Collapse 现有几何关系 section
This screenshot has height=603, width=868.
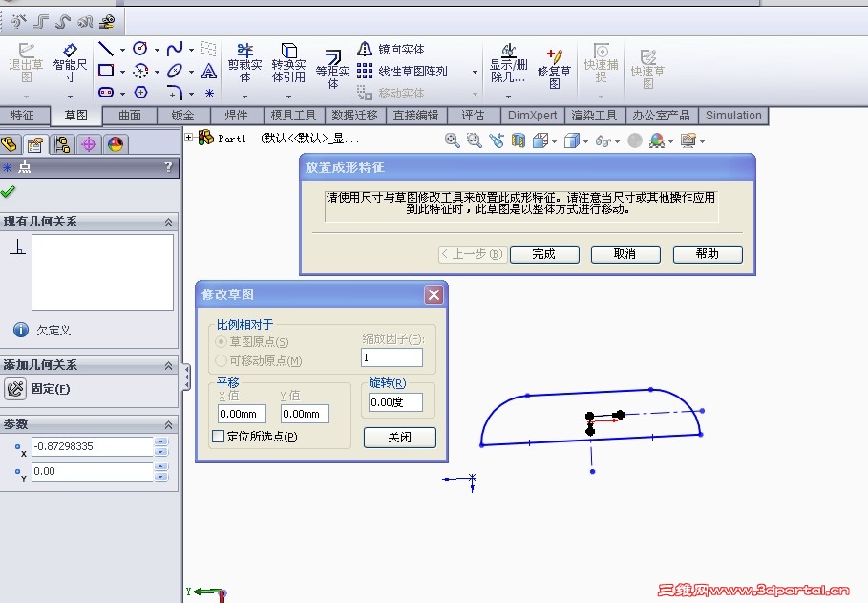point(168,223)
